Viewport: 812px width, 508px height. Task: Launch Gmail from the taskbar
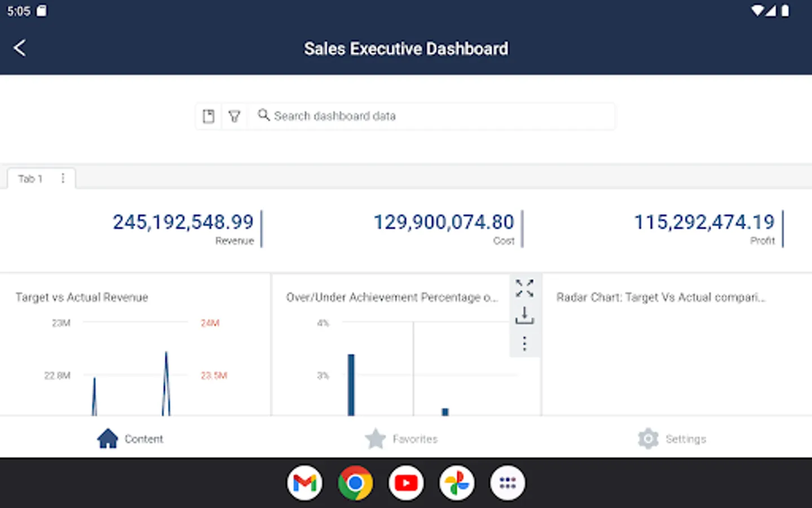pyautogui.click(x=304, y=483)
